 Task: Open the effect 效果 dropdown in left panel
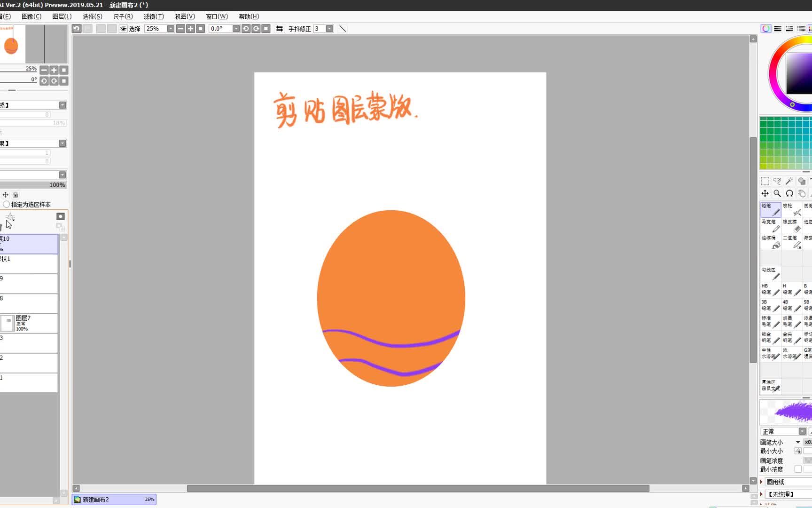coord(62,143)
